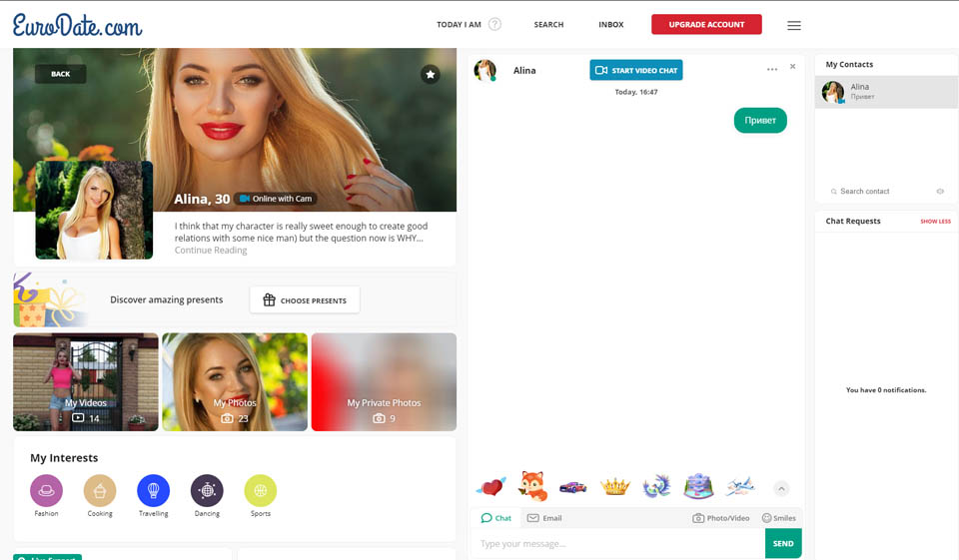Click Continue Reading link in bio
This screenshot has height=560, width=959.
211,251
